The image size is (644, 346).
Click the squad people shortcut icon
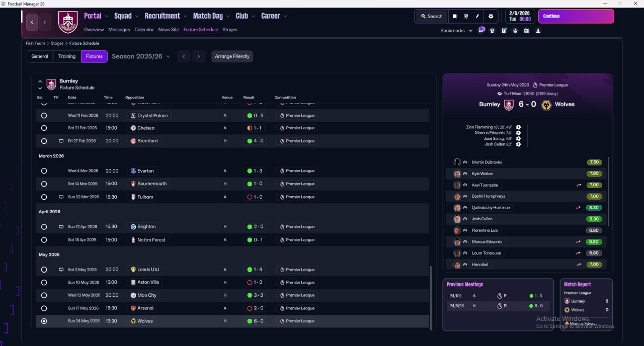515,31
